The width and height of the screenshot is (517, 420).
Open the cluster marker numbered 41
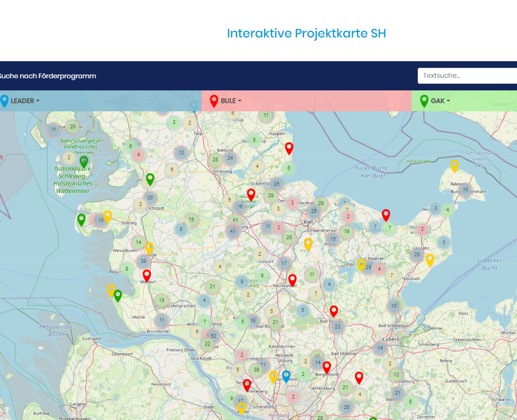(233, 231)
